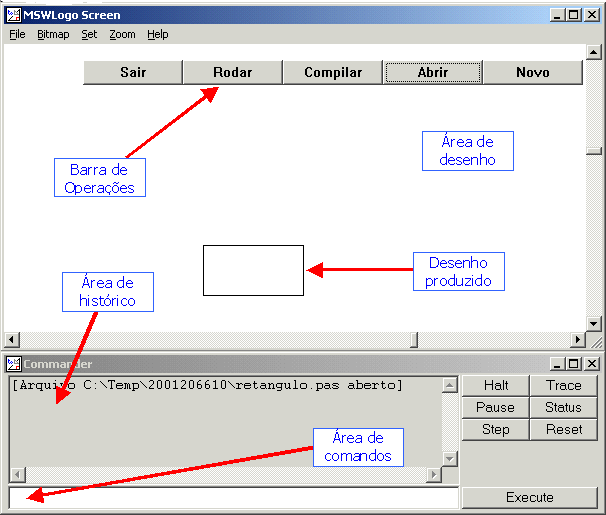Maximize the Commander window

574,364
